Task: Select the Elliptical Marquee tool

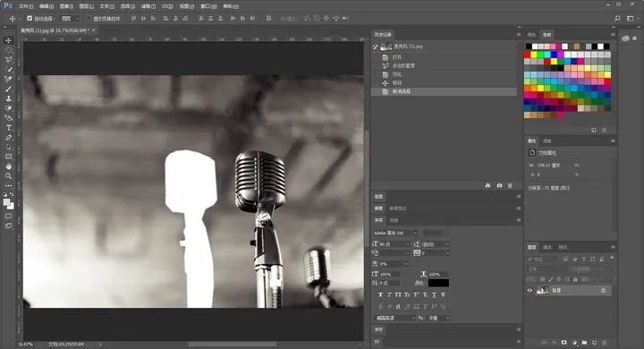Action: tap(9, 50)
